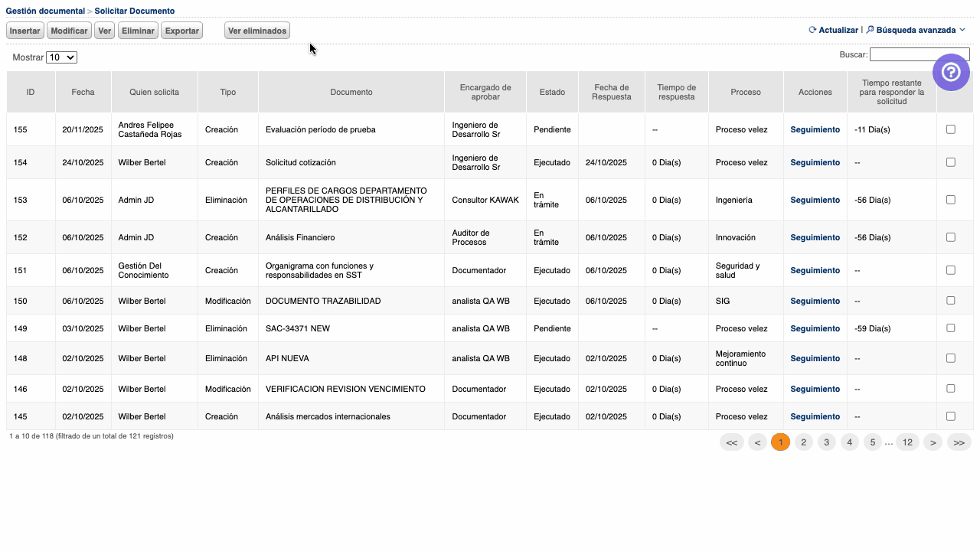Select the checkbox for Análisis mercados internacionales
Viewport: 980px width, 551px height.
[x=951, y=416]
